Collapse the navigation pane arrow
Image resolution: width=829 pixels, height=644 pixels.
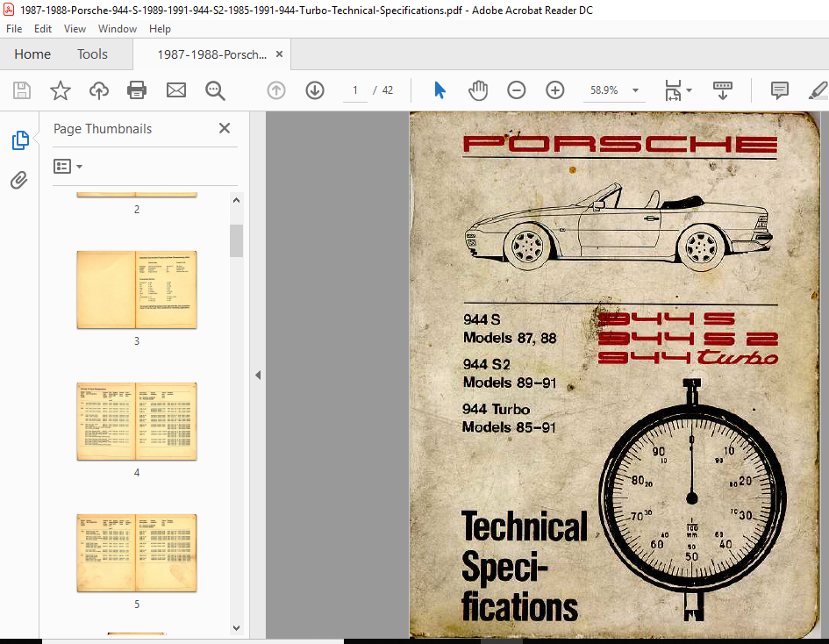pyautogui.click(x=258, y=375)
